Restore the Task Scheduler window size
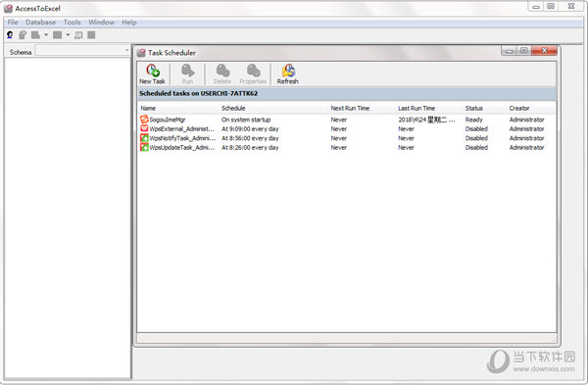 click(524, 51)
